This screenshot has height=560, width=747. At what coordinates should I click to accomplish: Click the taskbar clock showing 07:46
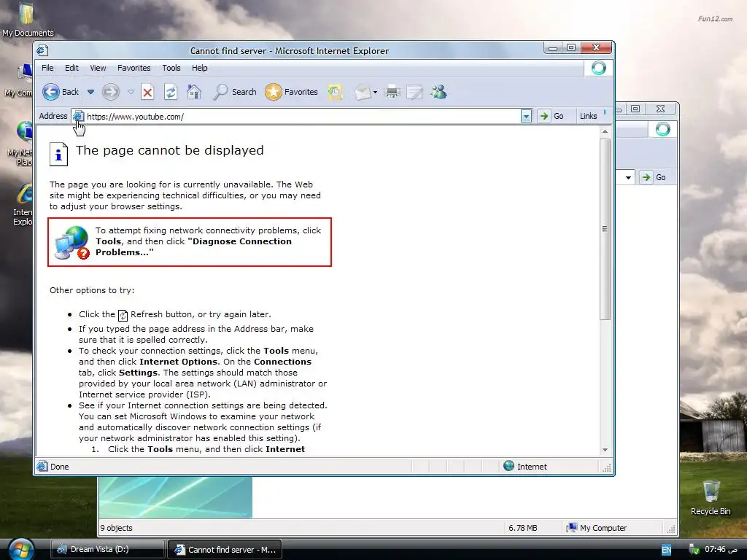point(721,550)
